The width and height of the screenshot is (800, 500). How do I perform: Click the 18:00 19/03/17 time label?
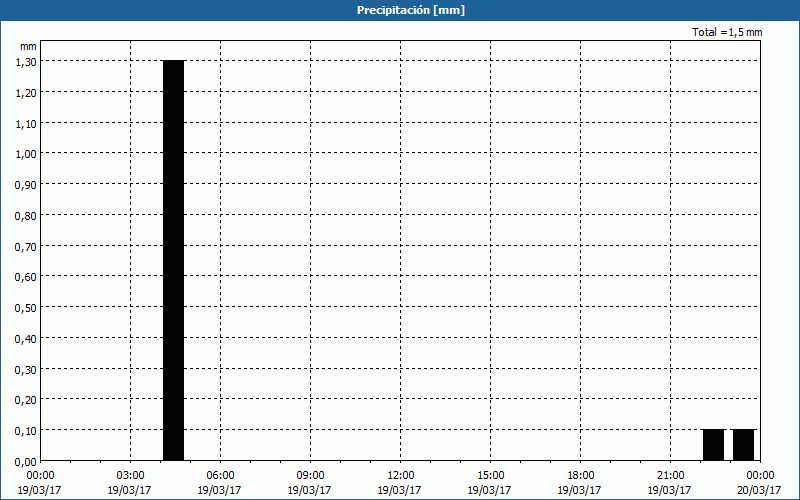[580, 483]
